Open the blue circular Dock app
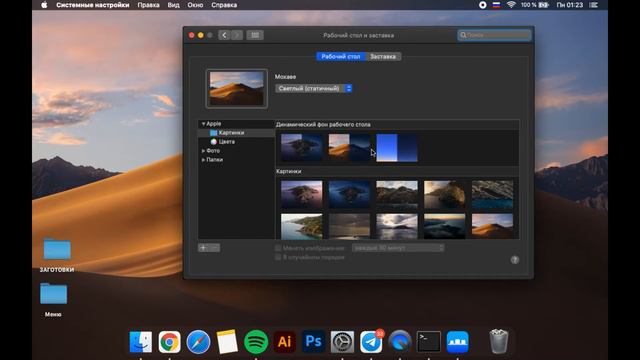The image size is (640, 360). click(x=400, y=342)
